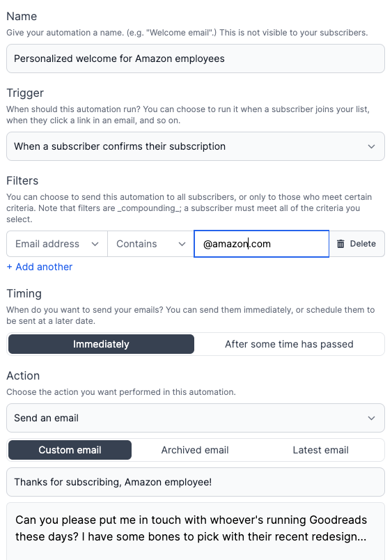
Task: Click the Action section heading
Action: (x=23, y=375)
